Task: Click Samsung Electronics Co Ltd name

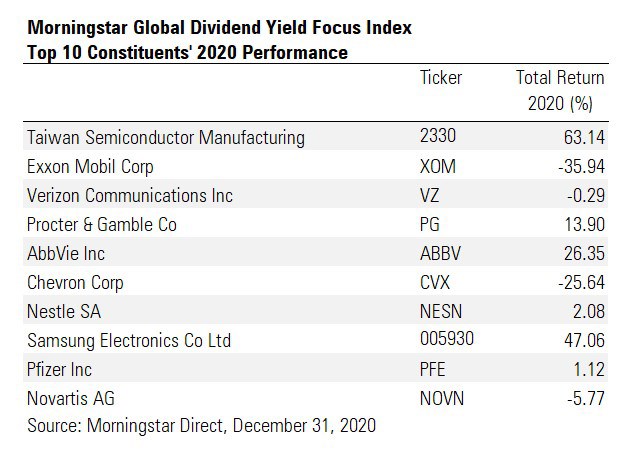Action: coord(129,340)
